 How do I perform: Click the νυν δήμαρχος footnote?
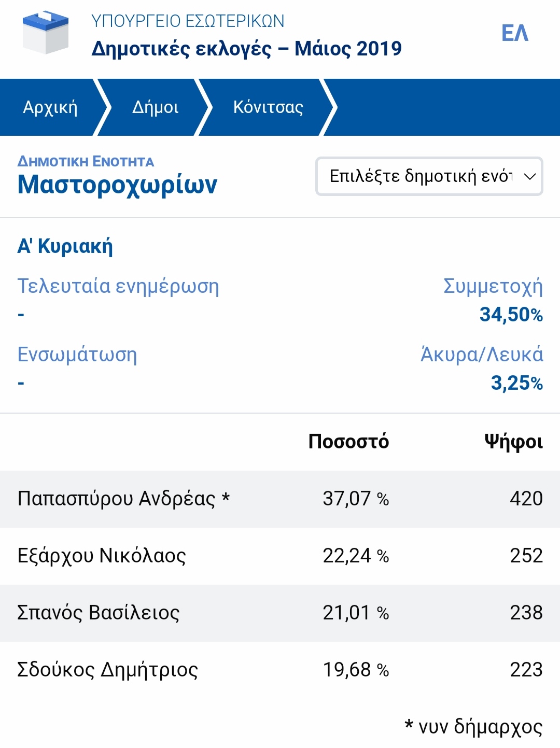click(x=473, y=727)
